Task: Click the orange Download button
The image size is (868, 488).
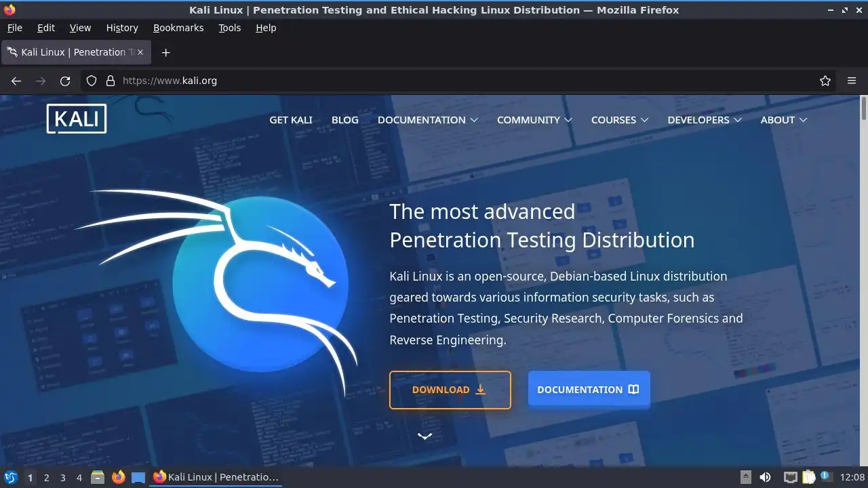Action: 450,390
